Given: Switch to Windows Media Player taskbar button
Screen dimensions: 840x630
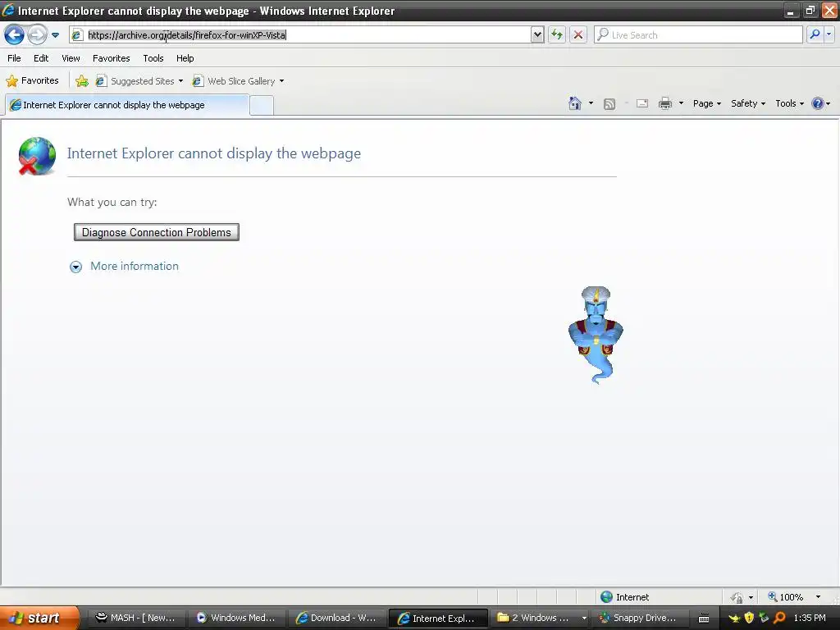Looking at the screenshot, I should click(235, 618).
